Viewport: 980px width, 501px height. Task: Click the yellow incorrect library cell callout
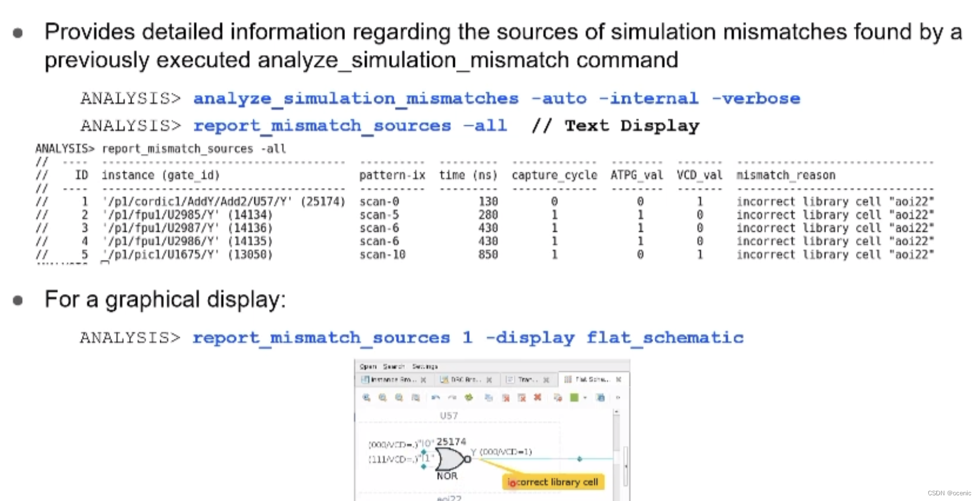553,482
